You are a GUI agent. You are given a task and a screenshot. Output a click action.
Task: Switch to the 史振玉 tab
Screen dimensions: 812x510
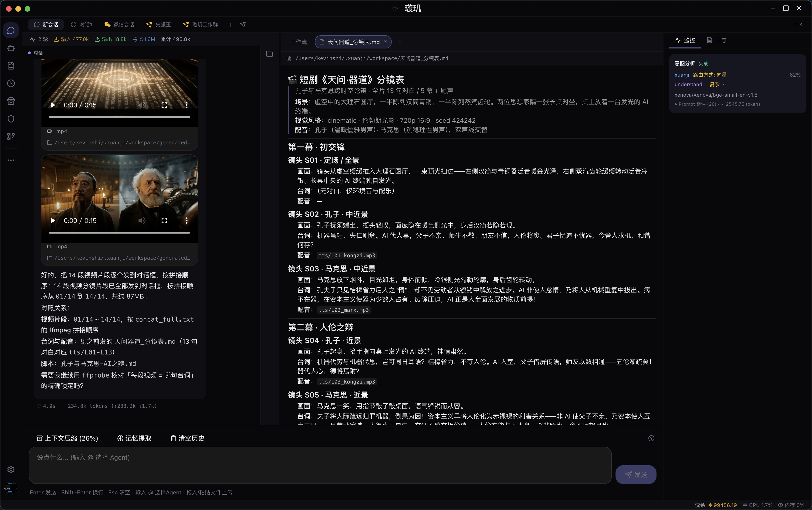pyautogui.click(x=159, y=25)
